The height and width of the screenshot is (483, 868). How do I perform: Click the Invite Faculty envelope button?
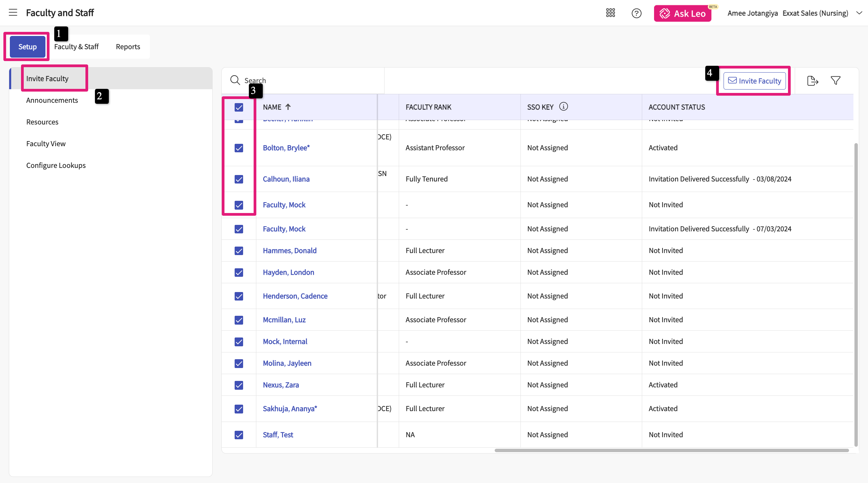click(x=754, y=81)
